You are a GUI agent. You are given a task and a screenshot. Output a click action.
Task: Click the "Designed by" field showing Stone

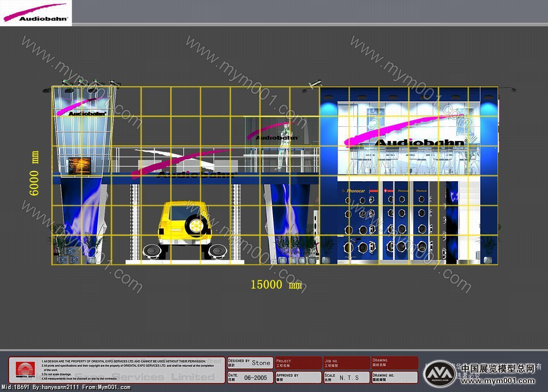click(x=250, y=363)
